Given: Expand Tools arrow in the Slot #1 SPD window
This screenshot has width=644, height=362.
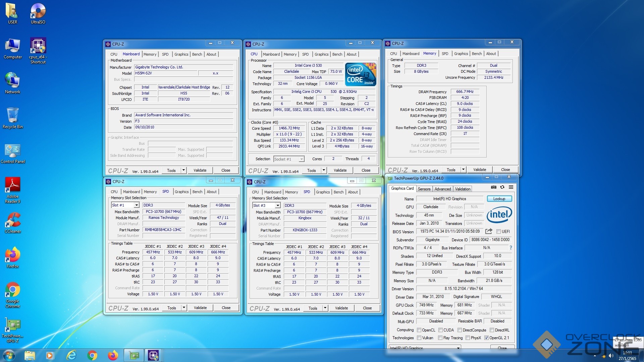Looking at the screenshot, I should [x=184, y=308].
